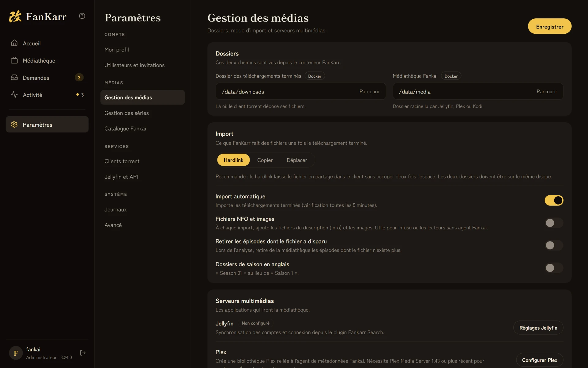
Task: Click the Paramètres gear icon
Action: click(14, 124)
